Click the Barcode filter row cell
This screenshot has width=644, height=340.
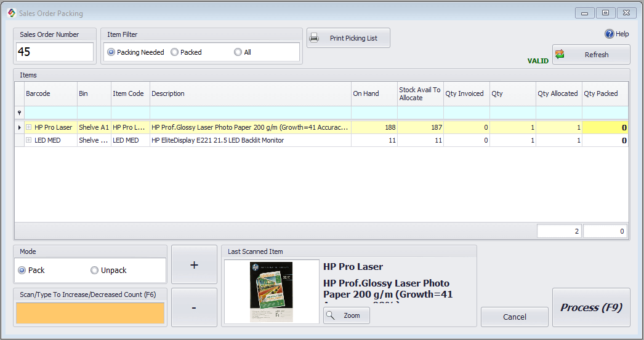point(51,113)
